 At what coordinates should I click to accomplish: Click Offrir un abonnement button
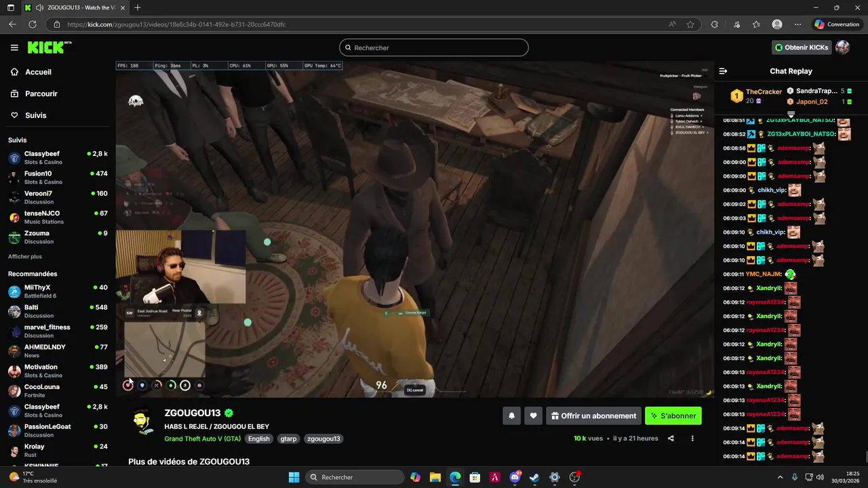pos(594,415)
